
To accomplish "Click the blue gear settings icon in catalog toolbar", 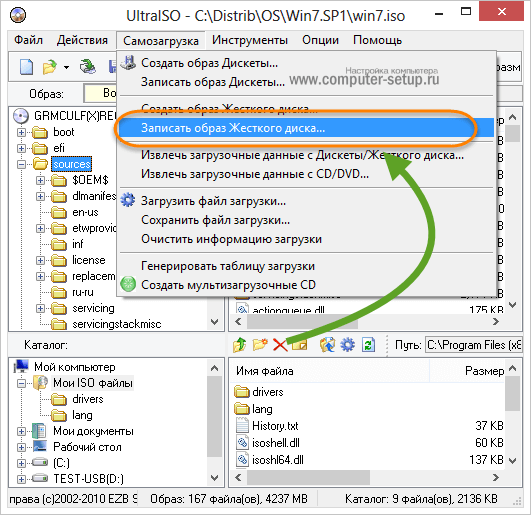I will (x=347, y=345).
